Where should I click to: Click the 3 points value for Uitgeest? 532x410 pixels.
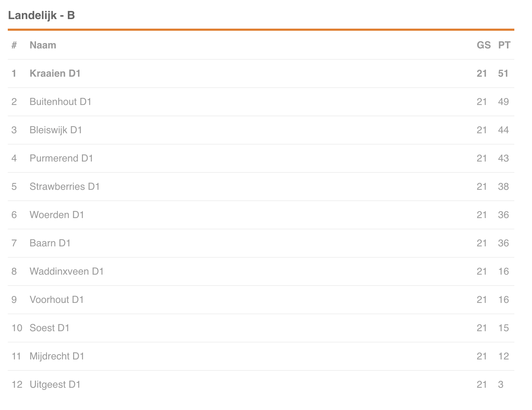pyautogui.click(x=501, y=385)
